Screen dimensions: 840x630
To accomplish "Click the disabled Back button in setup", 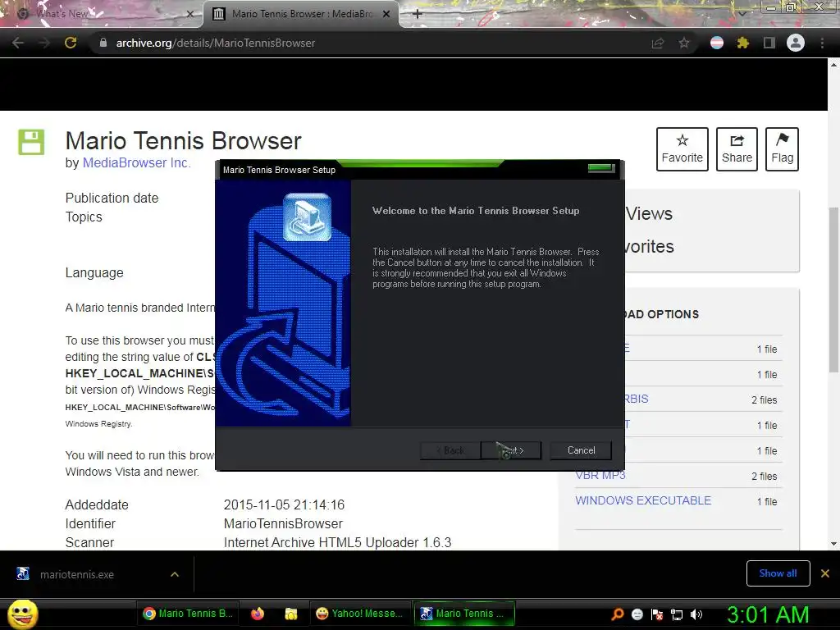I will [x=450, y=450].
